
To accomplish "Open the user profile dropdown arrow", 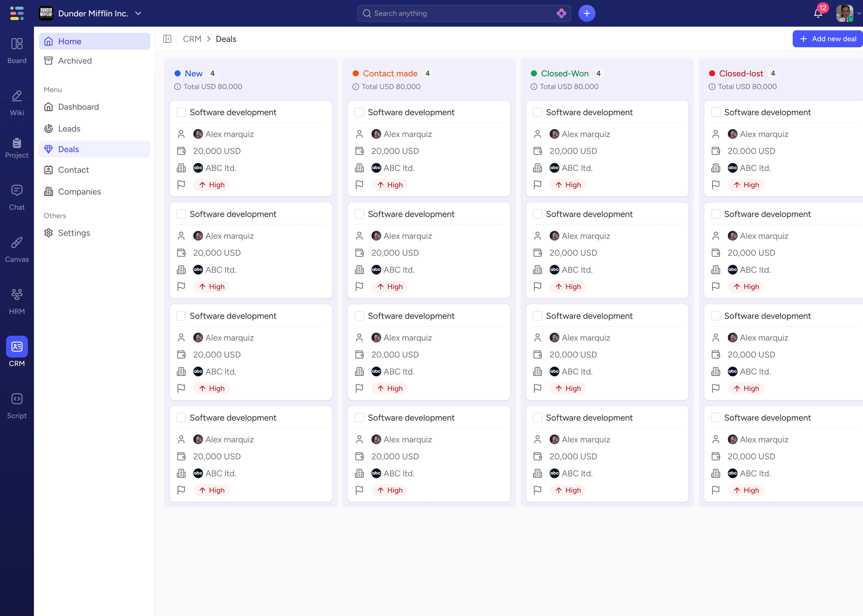I will 859,13.
